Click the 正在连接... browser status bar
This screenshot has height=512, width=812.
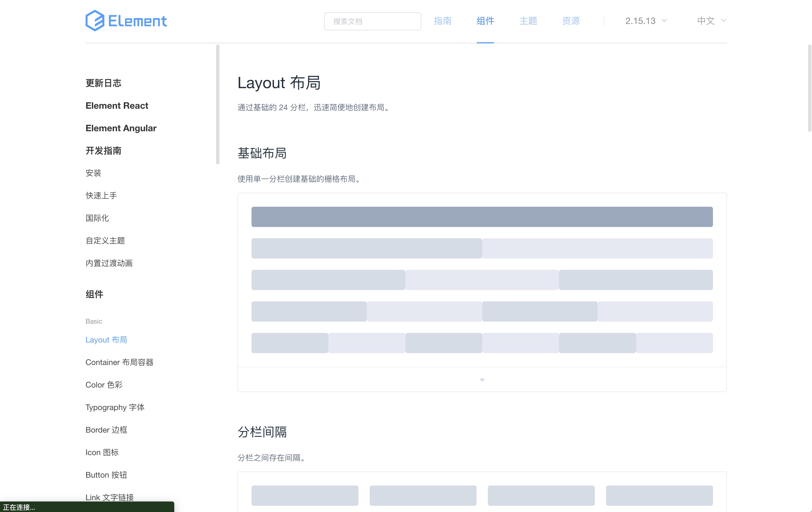(87, 507)
